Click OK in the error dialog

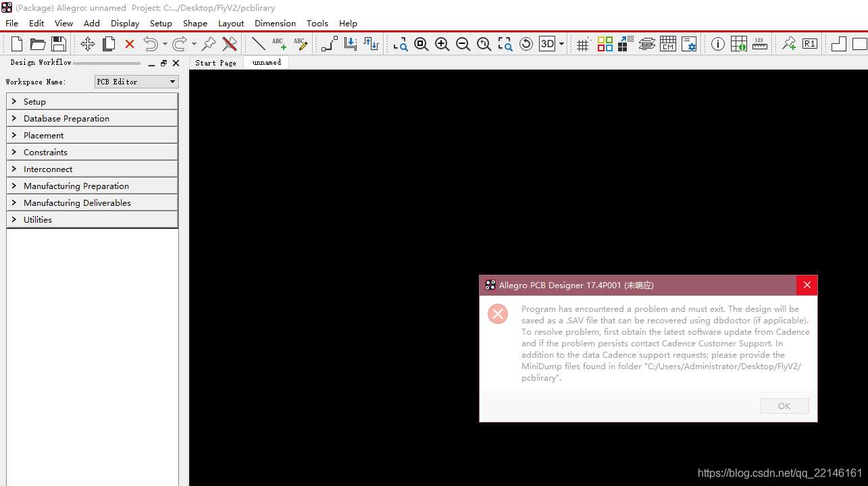click(784, 406)
